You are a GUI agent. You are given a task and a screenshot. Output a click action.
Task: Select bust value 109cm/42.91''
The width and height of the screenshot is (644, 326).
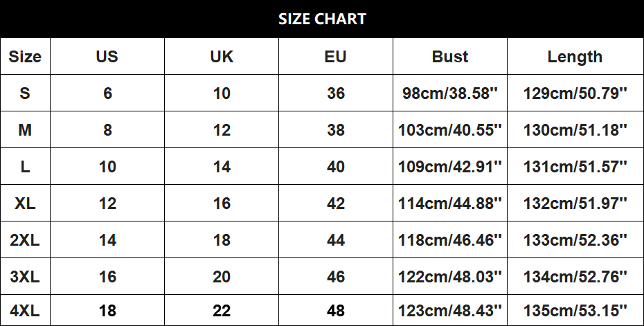click(450, 167)
